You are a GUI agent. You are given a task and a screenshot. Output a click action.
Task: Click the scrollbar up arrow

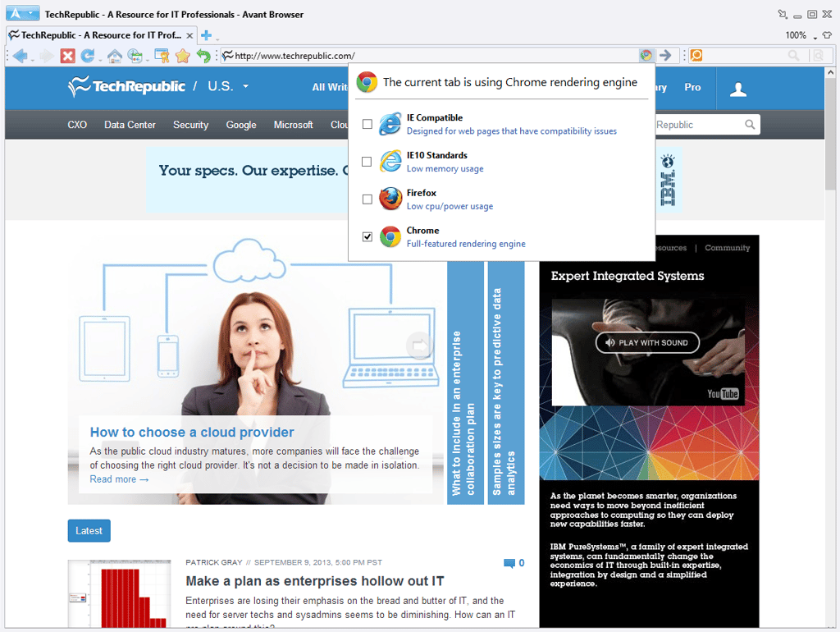pyautogui.click(x=830, y=72)
